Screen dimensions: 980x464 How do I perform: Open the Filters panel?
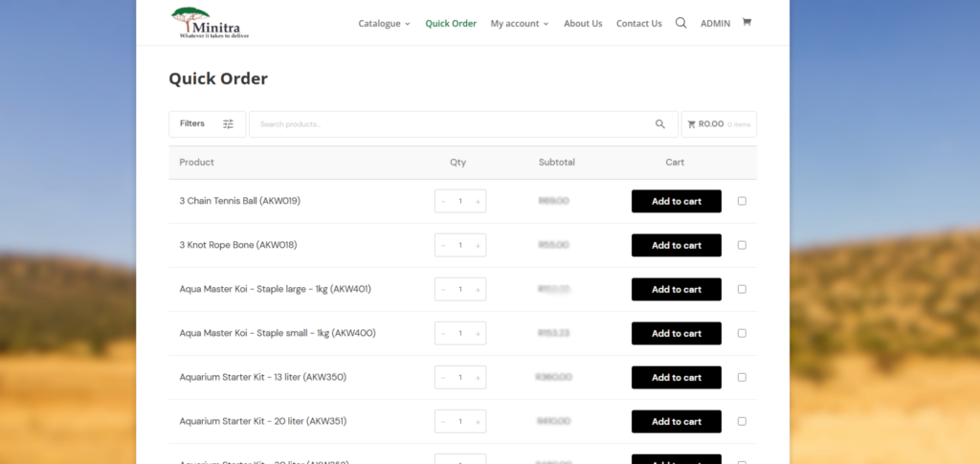click(193, 124)
